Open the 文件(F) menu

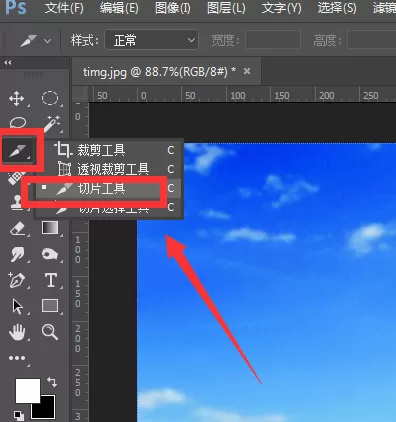point(64,8)
